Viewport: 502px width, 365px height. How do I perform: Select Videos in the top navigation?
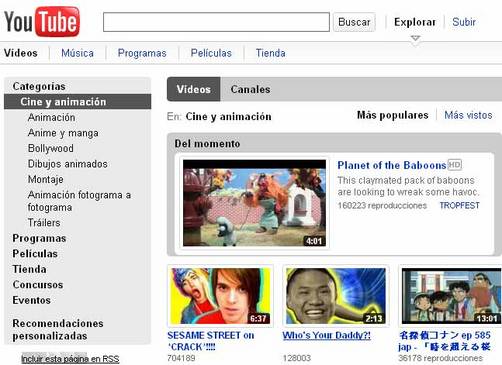click(21, 53)
